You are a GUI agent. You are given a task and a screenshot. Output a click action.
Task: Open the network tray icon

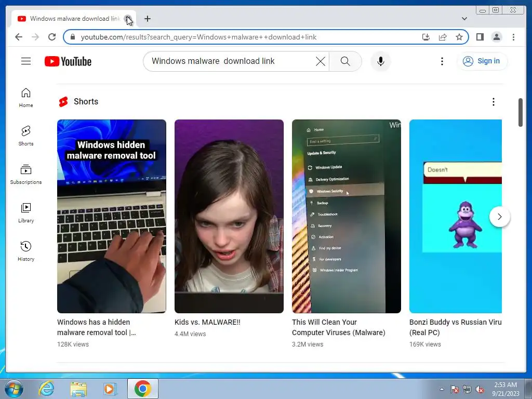tap(467, 390)
